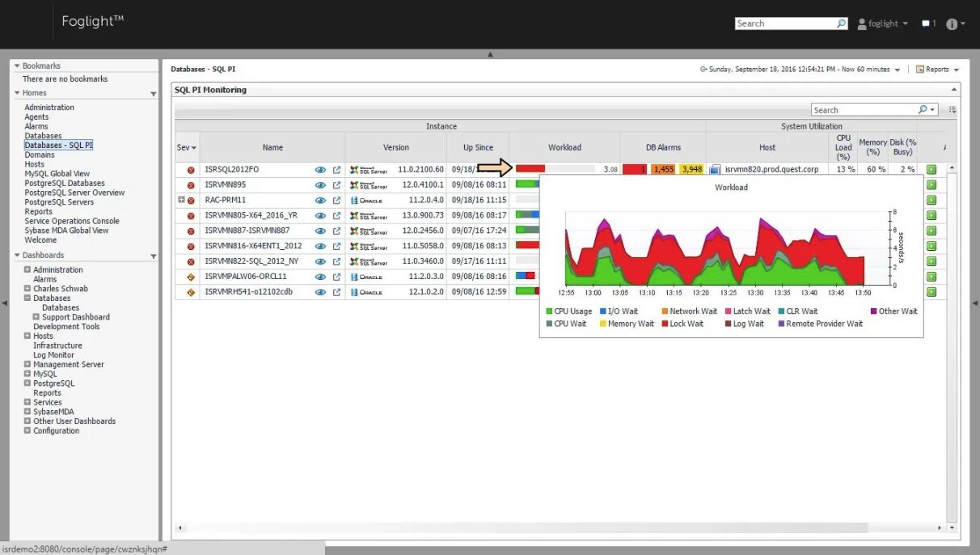
Task: Toggle the eye icon for ISRSQL2012FO
Action: click(320, 170)
